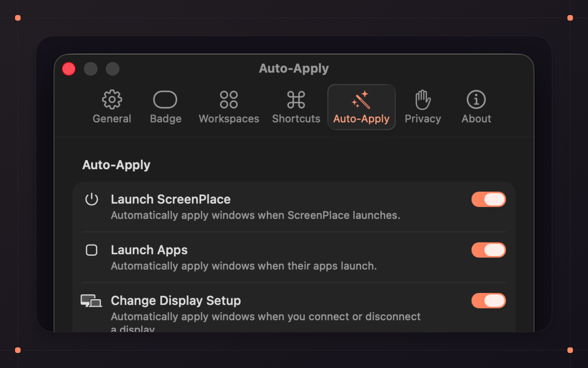Click the window title 'Auto-Apply'
The width and height of the screenshot is (588, 368).
pyautogui.click(x=294, y=69)
